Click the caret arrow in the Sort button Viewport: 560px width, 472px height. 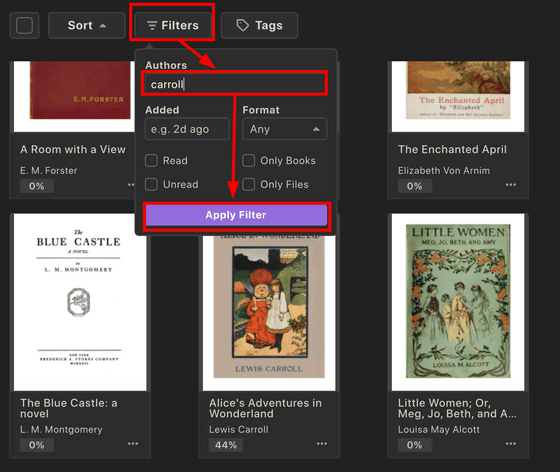tap(103, 26)
